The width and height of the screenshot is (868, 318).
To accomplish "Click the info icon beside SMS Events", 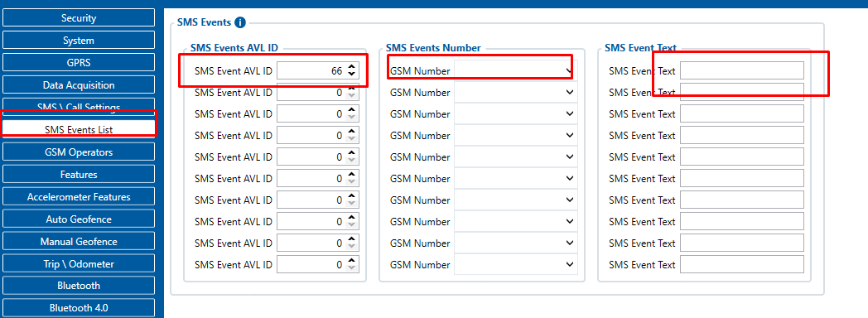I will (239, 22).
